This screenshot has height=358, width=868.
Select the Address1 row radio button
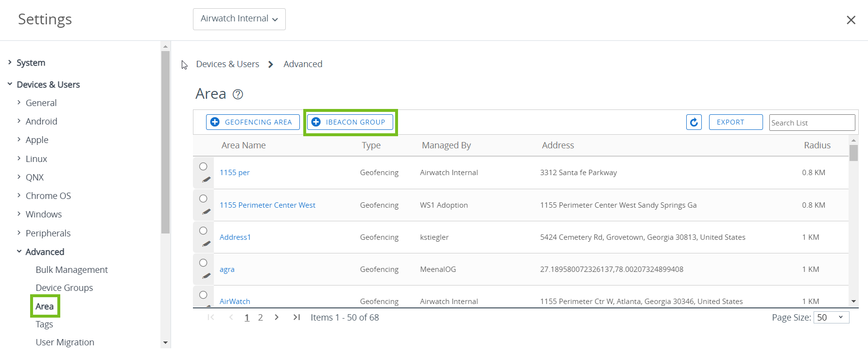point(203,231)
